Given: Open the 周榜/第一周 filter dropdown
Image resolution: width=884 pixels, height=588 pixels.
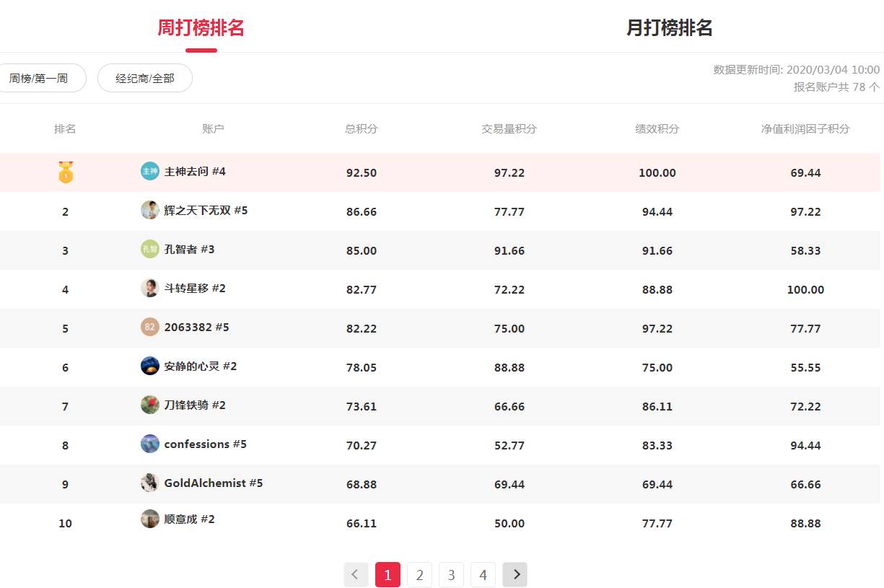Looking at the screenshot, I should [x=40, y=78].
